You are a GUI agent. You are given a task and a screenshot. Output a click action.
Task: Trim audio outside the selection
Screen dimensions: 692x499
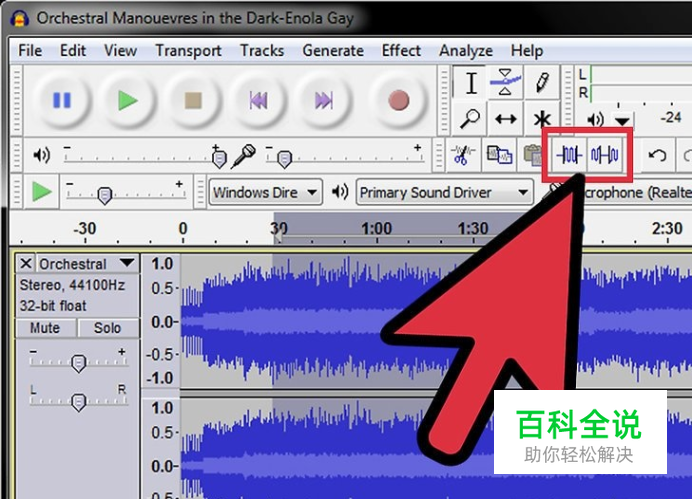point(569,155)
